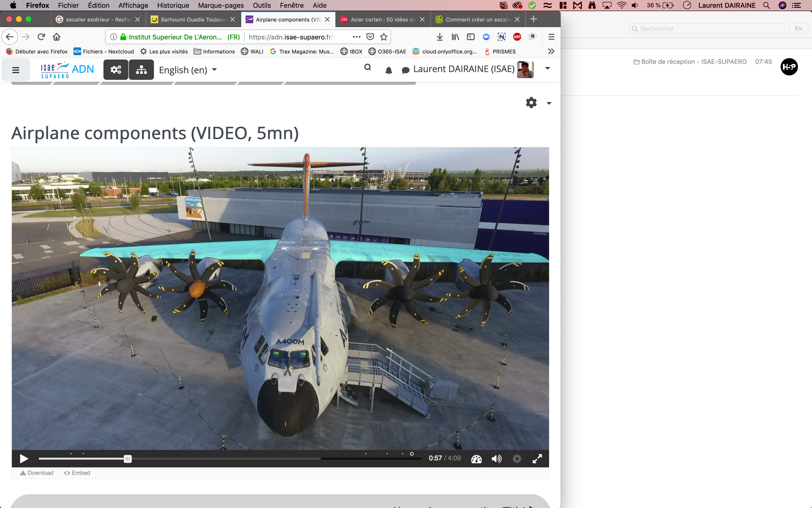Open the page actions three-dots menu
This screenshot has width=812, height=508.
(x=356, y=37)
